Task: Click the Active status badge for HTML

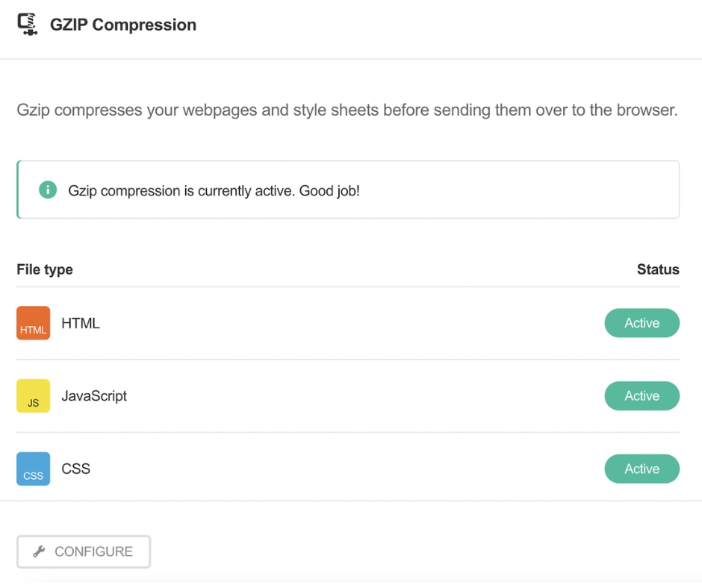Action: point(642,323)
